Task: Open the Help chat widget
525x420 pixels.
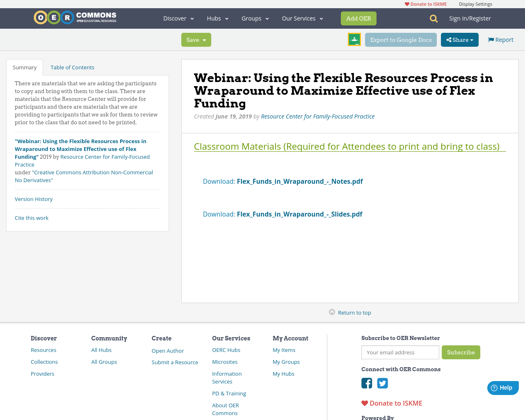Action: 502,387
